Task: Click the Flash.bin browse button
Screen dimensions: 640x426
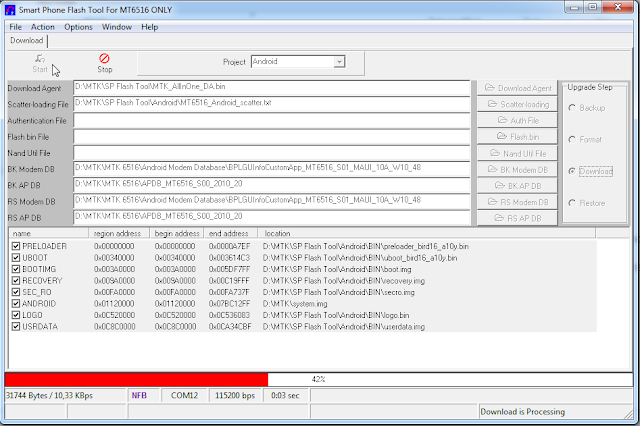Action: click(517, 136)
